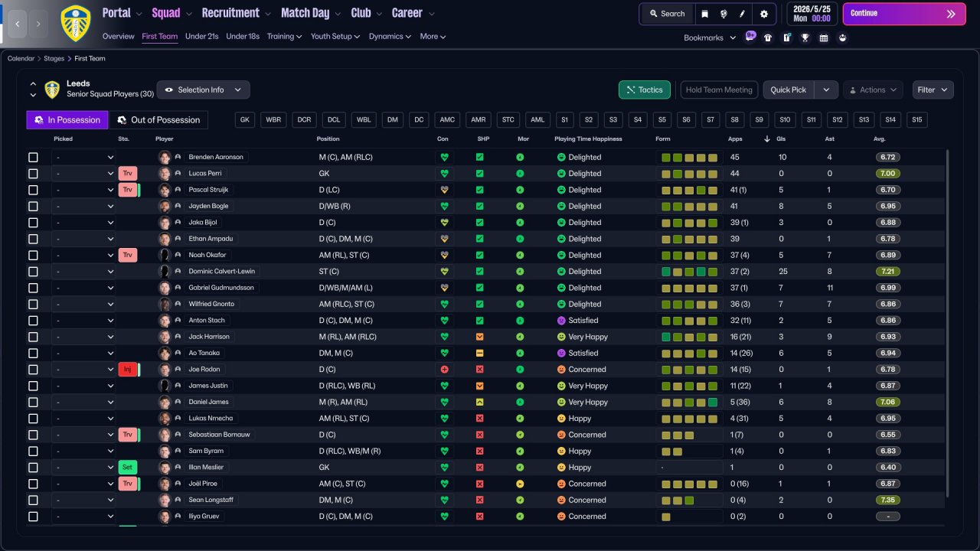Check the box next to Joe Rodon
The image size is (980, 551).
click(x=33, y=370)
